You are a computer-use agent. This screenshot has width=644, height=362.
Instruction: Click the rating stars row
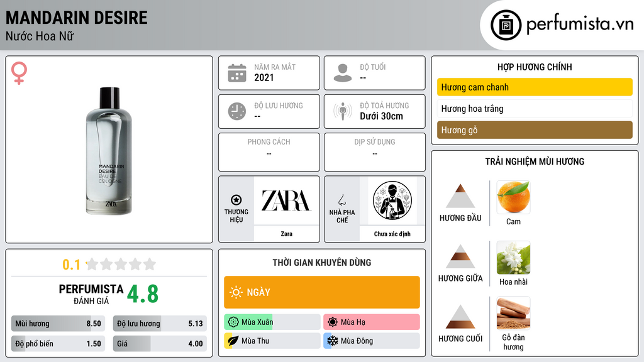[121, 265]
